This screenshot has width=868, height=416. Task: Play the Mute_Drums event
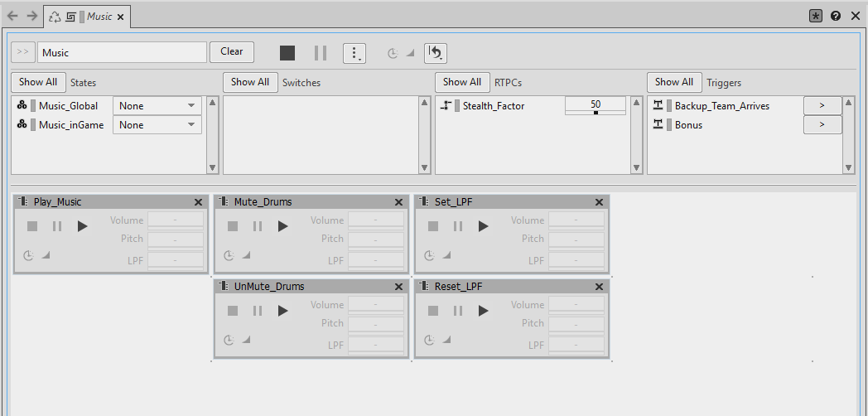click(x=282, y=226)
